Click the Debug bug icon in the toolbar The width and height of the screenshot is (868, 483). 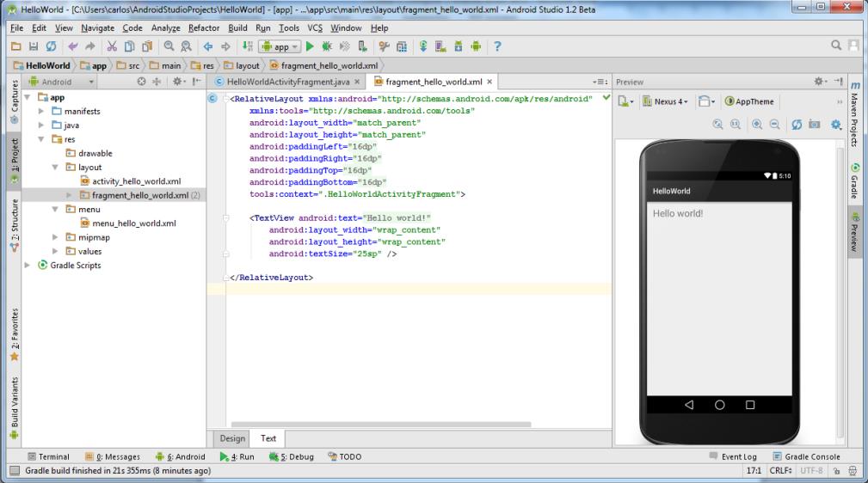coord(328,46)
